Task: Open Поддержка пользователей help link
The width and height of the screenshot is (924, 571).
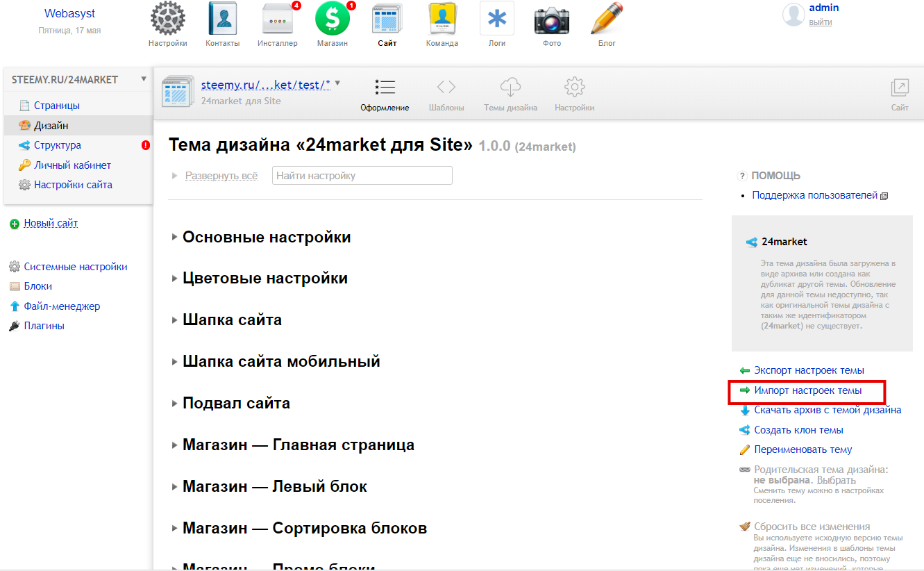Action: pyautogui.click(x=814, y=195)
